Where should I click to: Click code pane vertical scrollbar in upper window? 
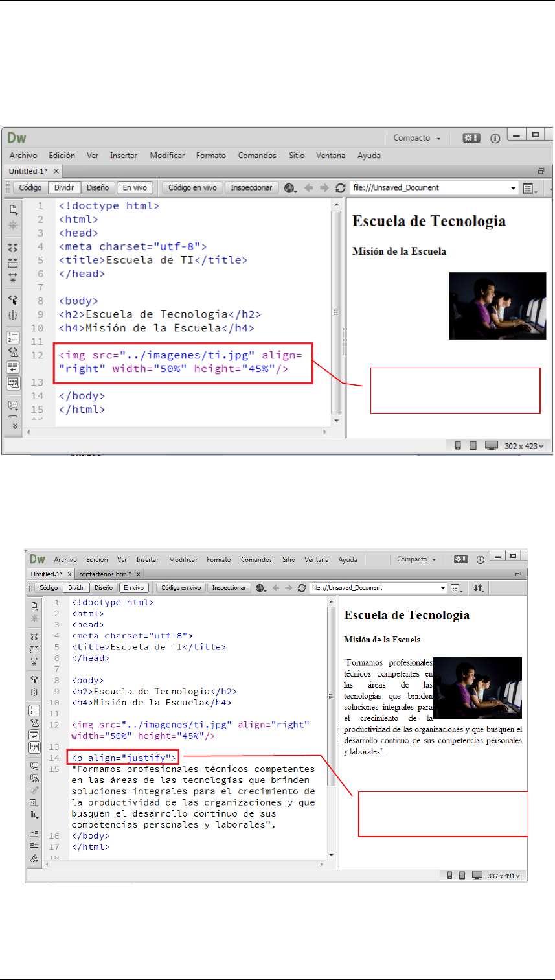tap(335, 312)
